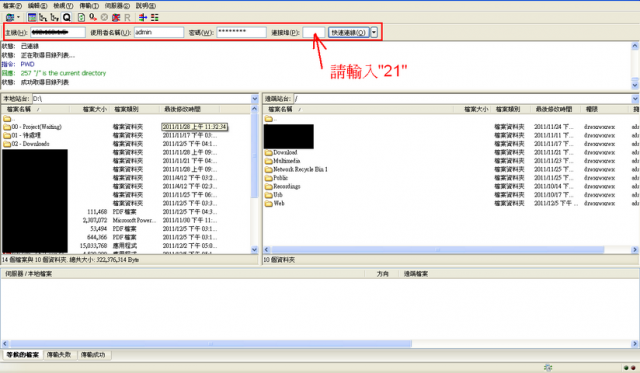Cancel the current operation icon
This screenshot has width=640, height=373.
click(104, 18)
